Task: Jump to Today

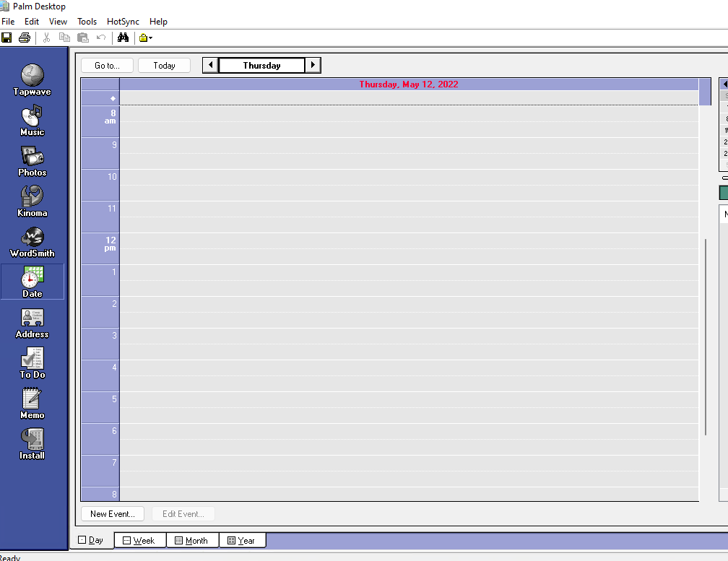Action: (164, 65)
